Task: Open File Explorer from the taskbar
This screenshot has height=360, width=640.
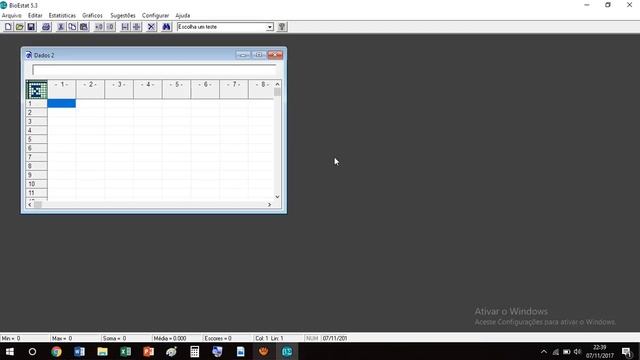Action: tap(102, 352)
